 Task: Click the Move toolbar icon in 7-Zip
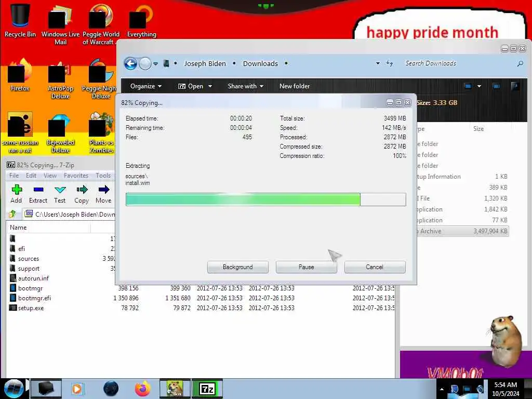click(103, 194)
